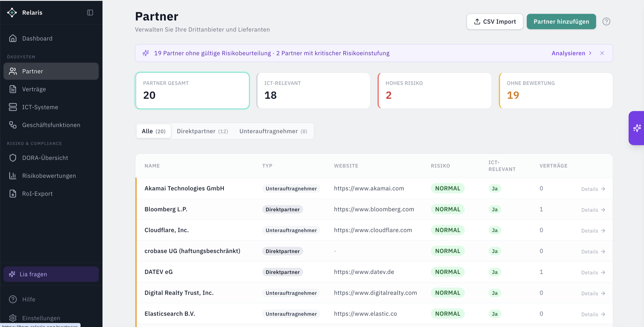Toggle the sidebar collapse icon next to Relaris

(90, 12)
